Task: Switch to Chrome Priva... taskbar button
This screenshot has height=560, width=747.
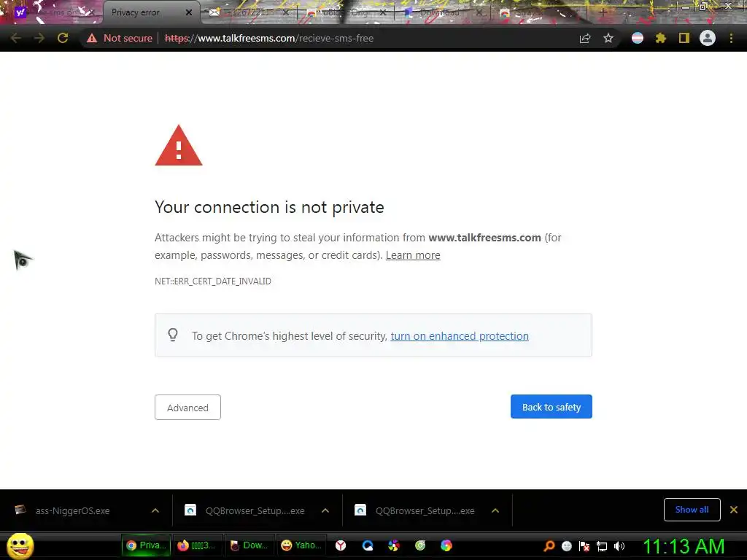Action: 146,545
